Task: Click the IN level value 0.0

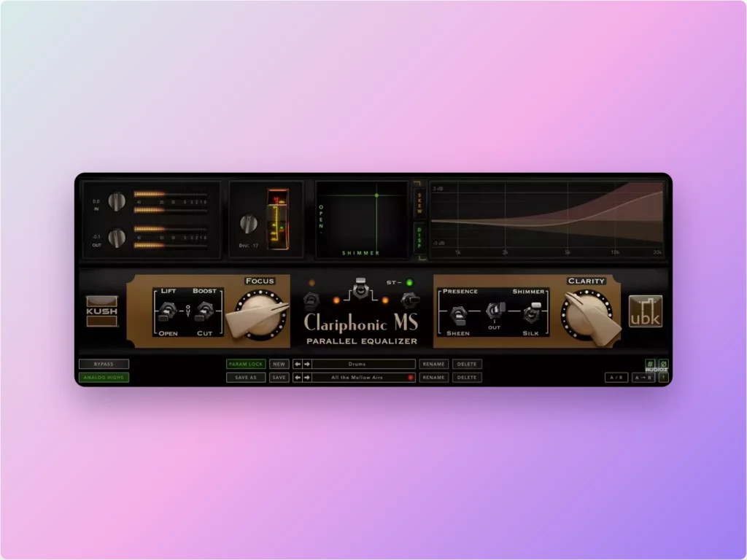Action: click(x=96, y=201)
